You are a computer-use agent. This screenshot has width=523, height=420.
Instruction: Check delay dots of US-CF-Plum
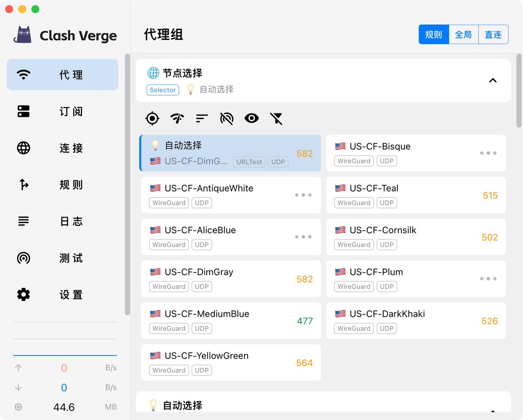pos(488,279)
